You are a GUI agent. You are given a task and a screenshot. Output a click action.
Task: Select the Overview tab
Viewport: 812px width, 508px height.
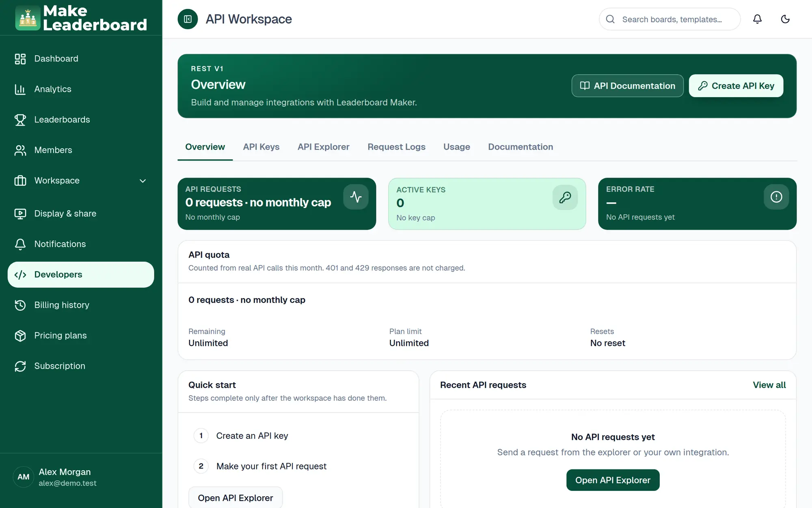tap(205, 147)
